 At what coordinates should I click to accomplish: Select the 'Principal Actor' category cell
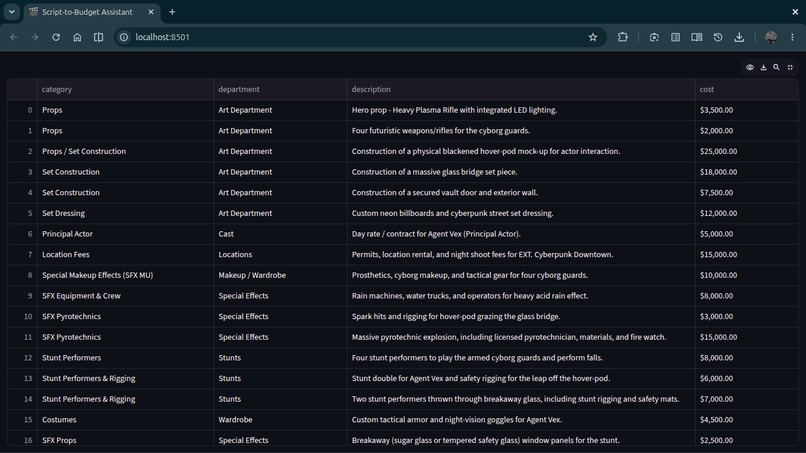[x=125, y=234]
